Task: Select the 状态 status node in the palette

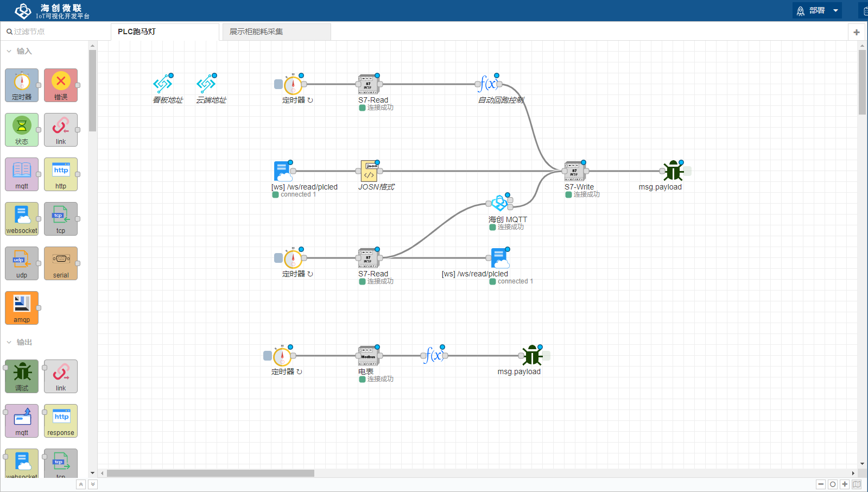Action: pyautogui.click(x=22, y=130)
